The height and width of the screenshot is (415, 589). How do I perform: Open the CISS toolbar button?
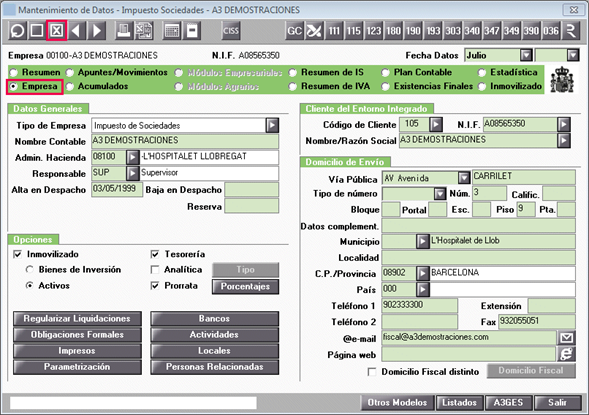[231, 31]
